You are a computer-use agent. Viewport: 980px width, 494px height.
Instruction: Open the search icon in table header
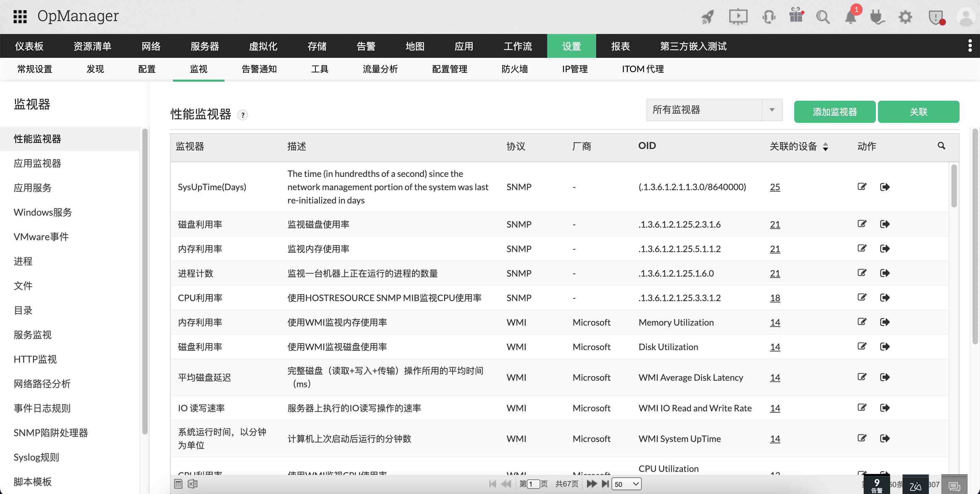click(942, 146)
